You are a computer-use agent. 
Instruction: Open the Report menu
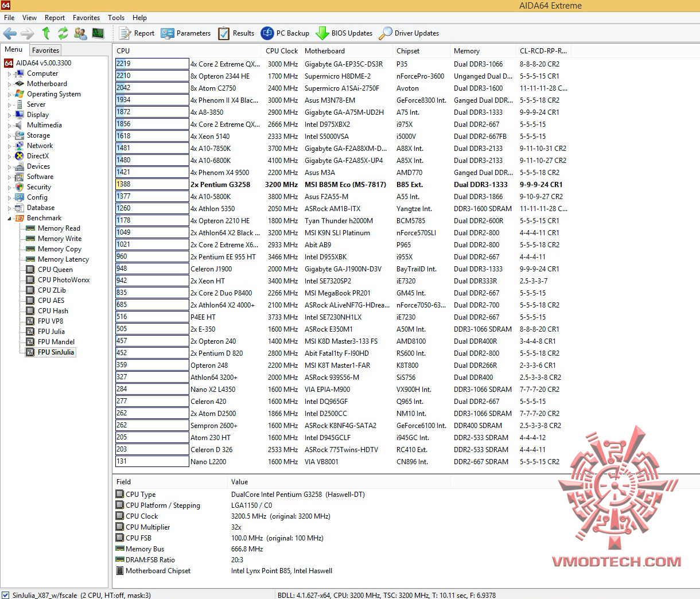coord(55,18)
